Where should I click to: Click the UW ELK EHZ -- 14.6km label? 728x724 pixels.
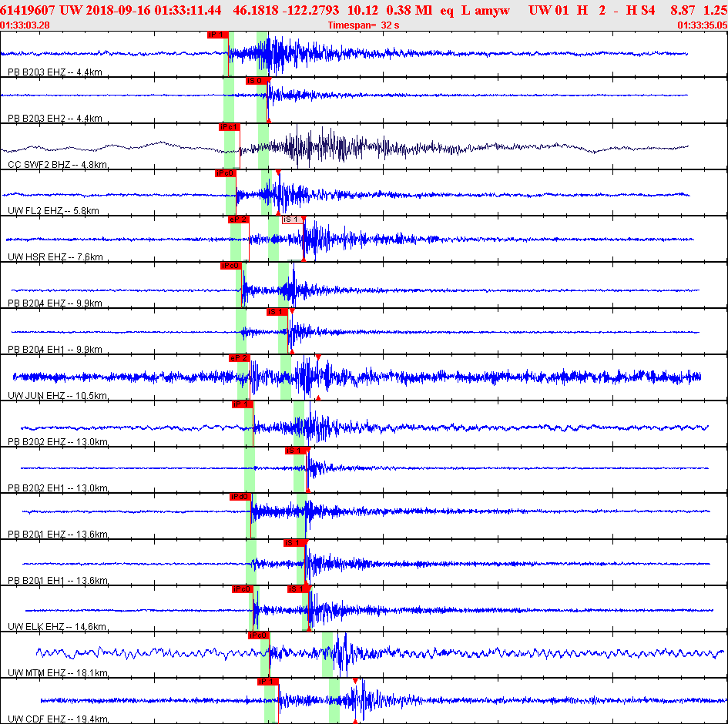57,626
